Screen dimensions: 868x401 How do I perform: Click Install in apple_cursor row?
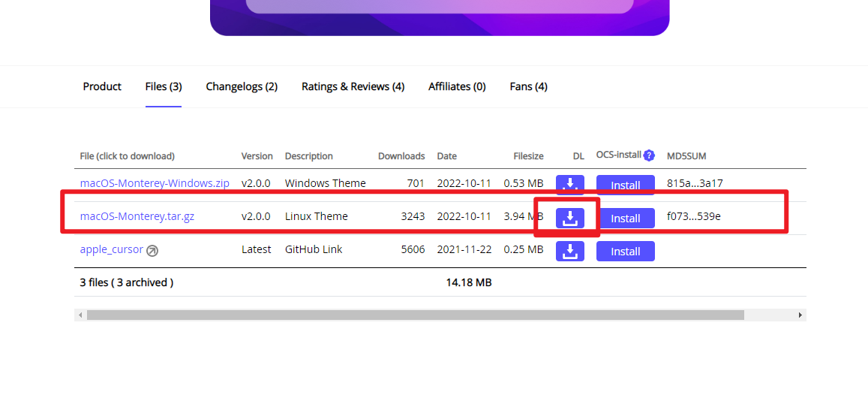click(x=626, y=252)
